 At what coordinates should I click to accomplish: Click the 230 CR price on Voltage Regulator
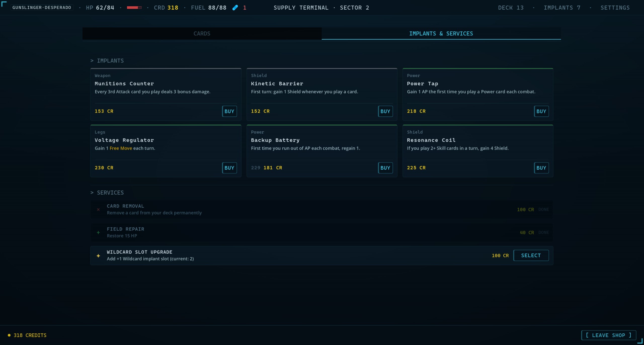tap(104, 168)
